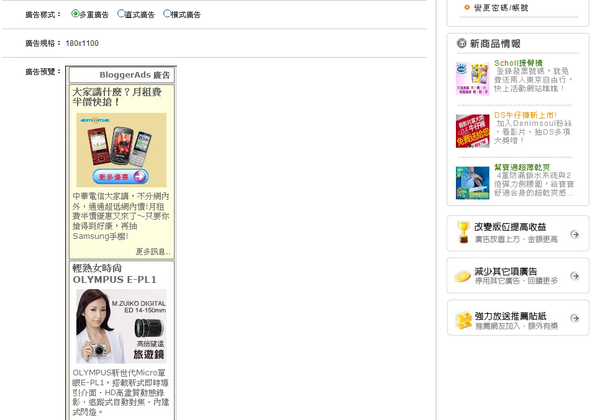Open the 減少其它項廣告 title
Screen dimensions: 600x420
click(x=505, y=271)
